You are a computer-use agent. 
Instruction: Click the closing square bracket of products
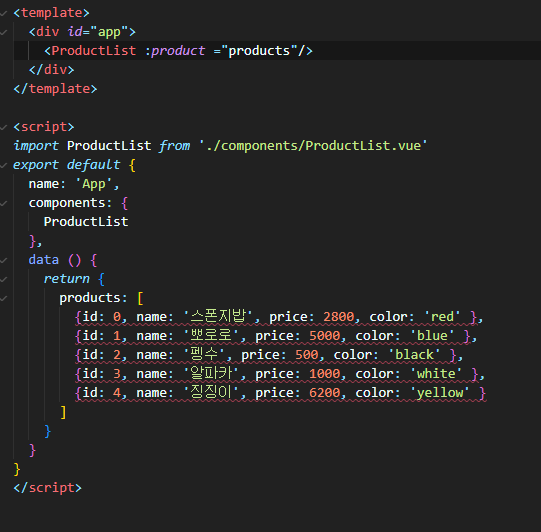click(63, 412)
